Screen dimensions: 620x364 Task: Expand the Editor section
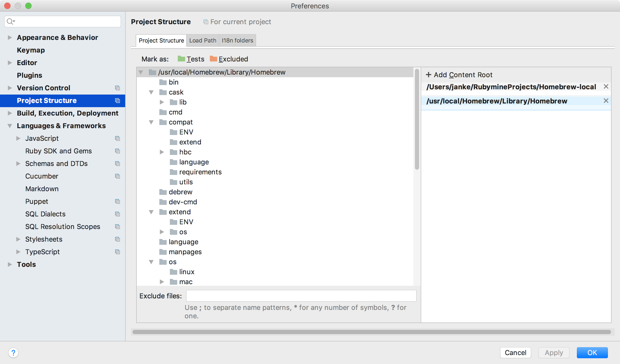(10, 63)
